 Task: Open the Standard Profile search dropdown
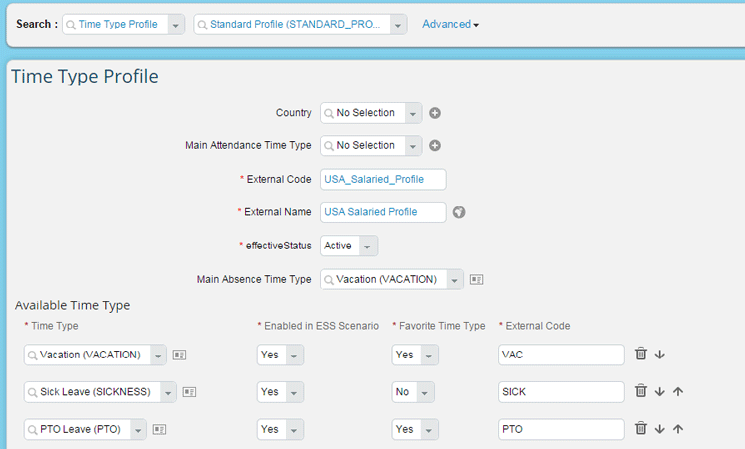[x=398, y=25]
